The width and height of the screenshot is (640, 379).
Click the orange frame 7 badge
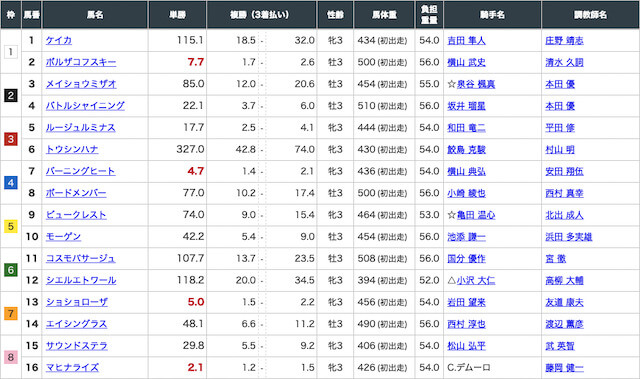coord(11,313)
